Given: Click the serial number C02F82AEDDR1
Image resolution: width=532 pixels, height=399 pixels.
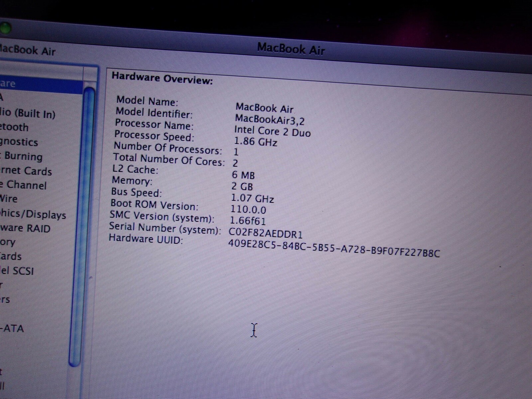Looking at the screenshot, I should click(266, 233).
